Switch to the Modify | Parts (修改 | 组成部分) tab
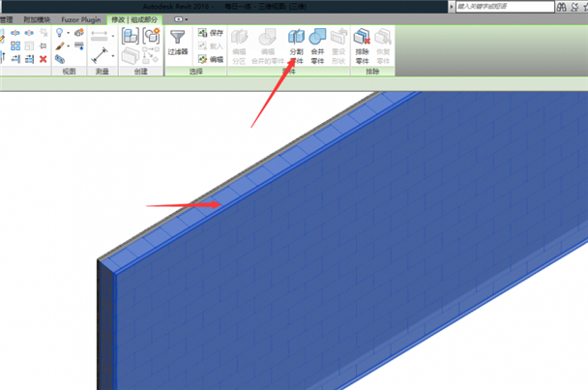The width and height of the screenshot is (588, 390). [134, 19]
